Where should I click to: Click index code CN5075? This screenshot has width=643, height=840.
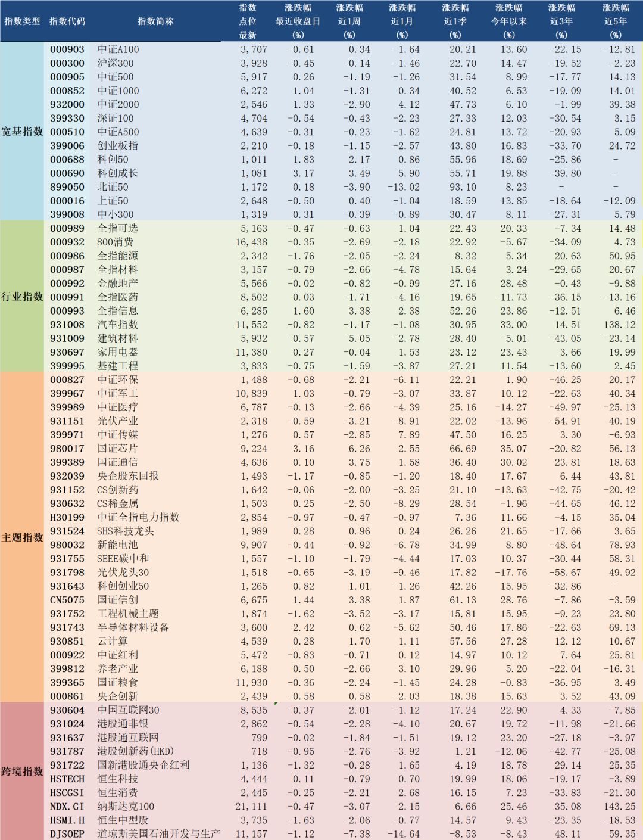coord(67,600)
